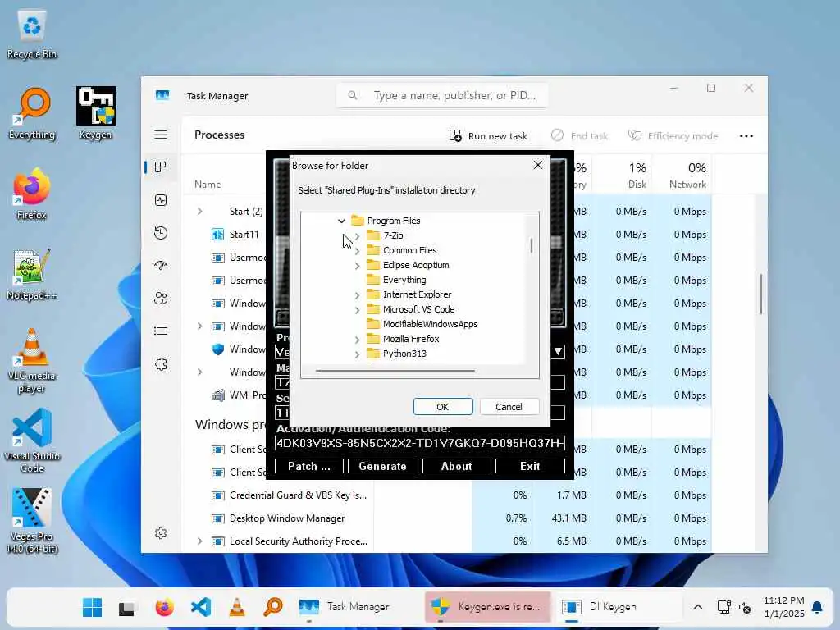The width and height of the screenshot is (840, 630).
Task: Open Task Manager settings gear icon
Action: tap(161, 533)
